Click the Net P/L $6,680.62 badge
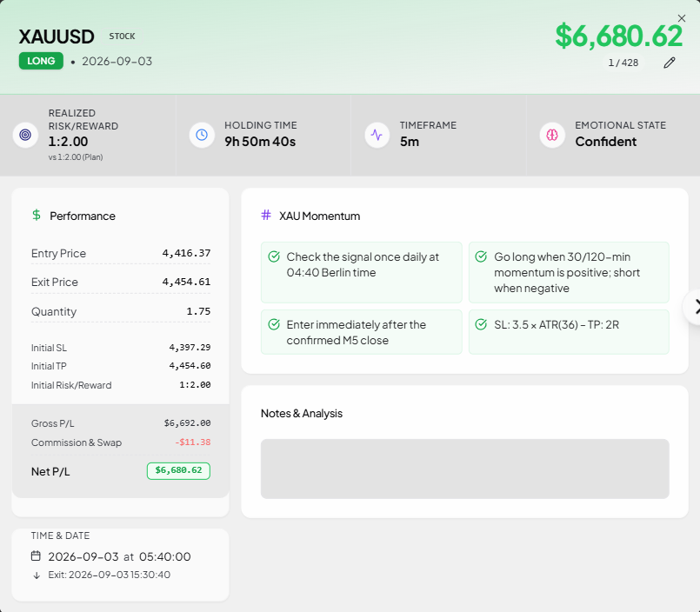700x612 pixels. point(178,470)
